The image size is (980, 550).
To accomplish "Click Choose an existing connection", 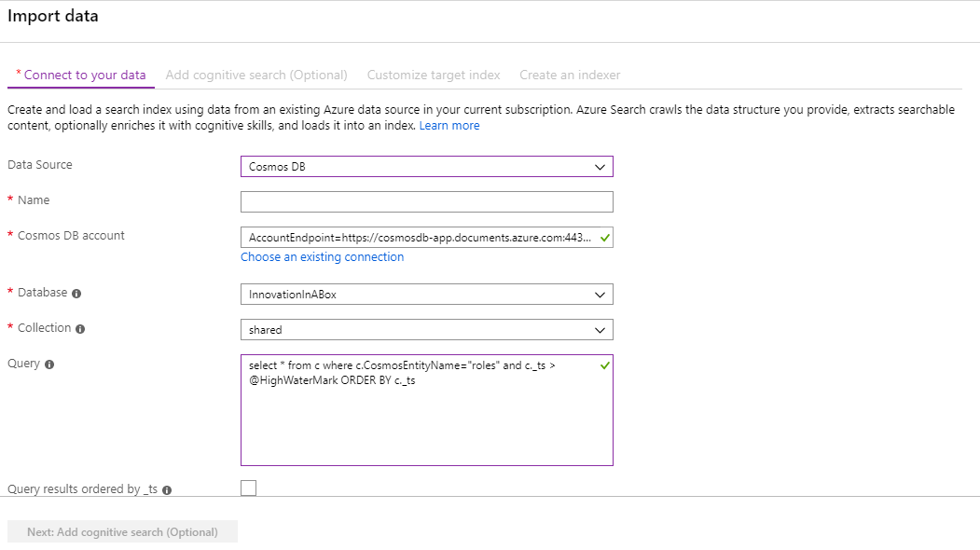I will (322, 256).
